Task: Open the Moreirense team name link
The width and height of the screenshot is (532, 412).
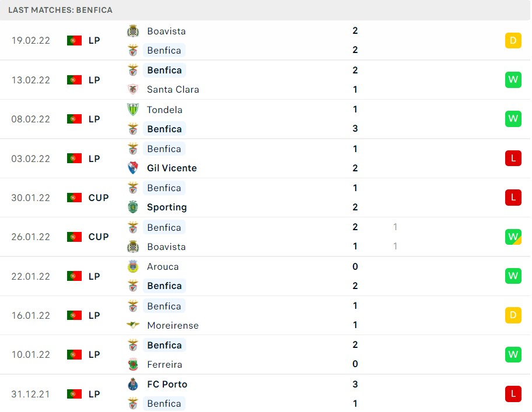Action: click(x=173, y=325)
